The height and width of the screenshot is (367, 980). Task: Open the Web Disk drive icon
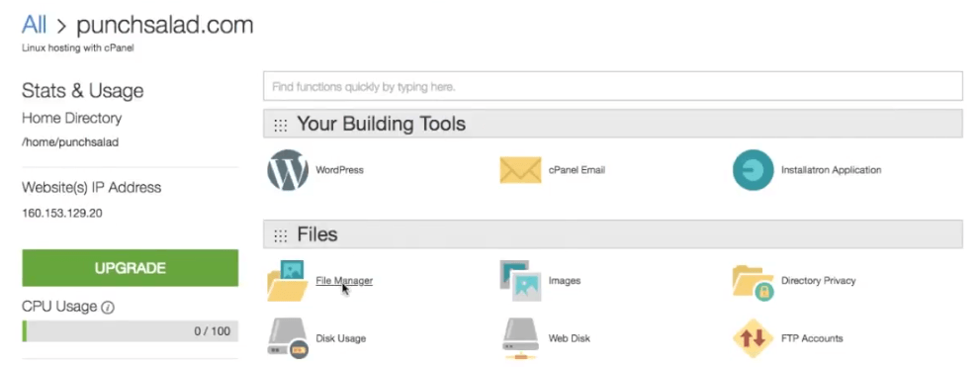[x=520, y=339]
